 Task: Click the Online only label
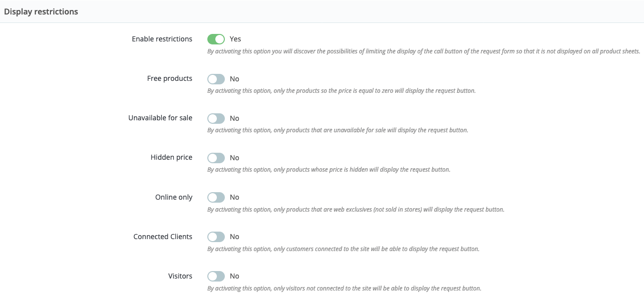point(173,197)
